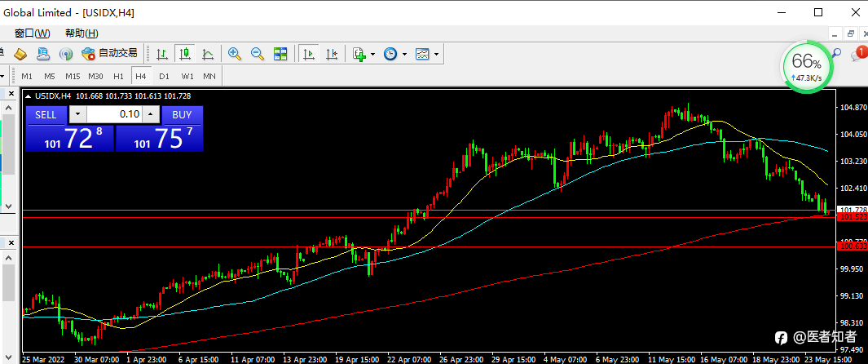The width and height of the screenshot is (868, 364).
Task: Open the signals radio-wave icon
Action: point(66,54)
